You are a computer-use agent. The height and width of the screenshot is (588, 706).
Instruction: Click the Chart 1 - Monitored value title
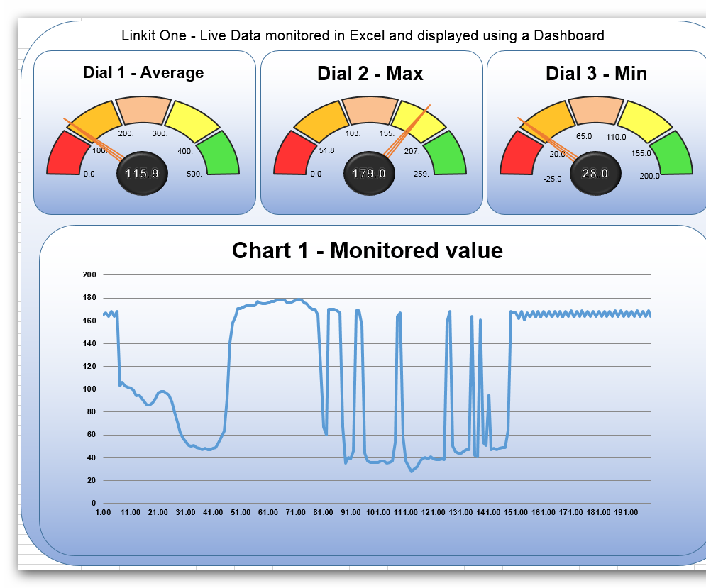[x=368, y=250]
